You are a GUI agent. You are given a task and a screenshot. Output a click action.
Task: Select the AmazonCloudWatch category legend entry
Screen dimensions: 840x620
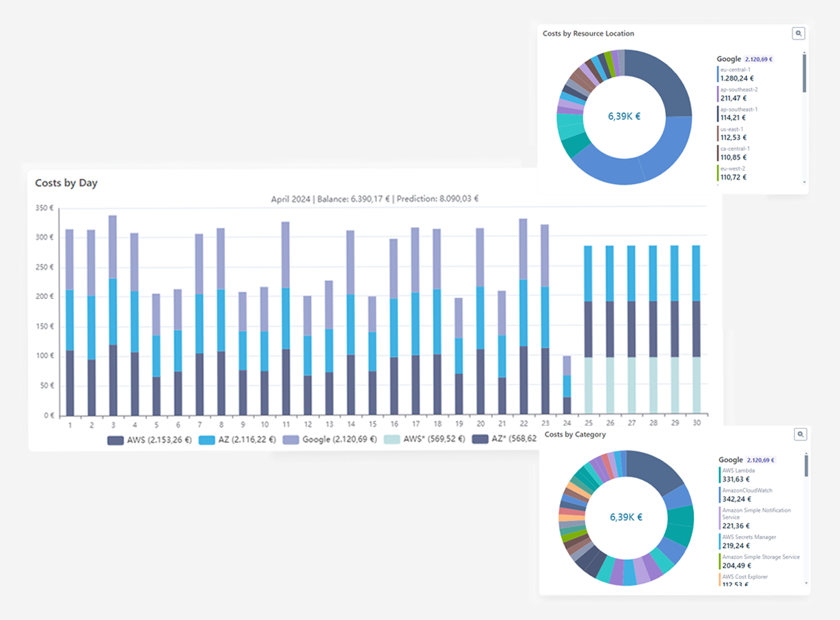[746, 495]
